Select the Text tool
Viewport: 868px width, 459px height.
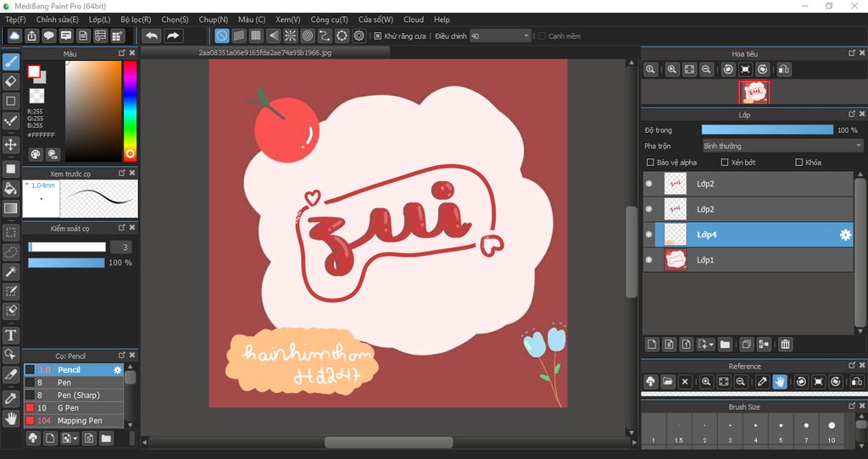(11, 335)
